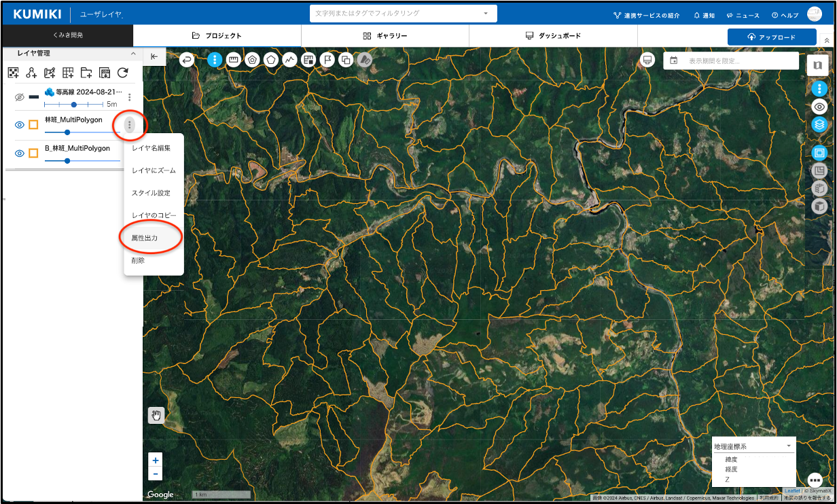Click the add folder icon in layer panel
Screen dimensions: 837x504
tap(86, 73)
